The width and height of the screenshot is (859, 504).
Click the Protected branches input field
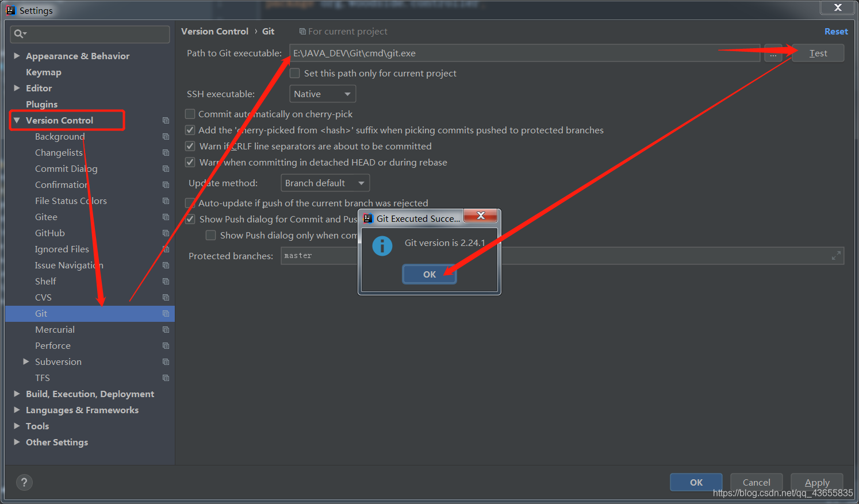pyautogui.click(x=562, y=256)
